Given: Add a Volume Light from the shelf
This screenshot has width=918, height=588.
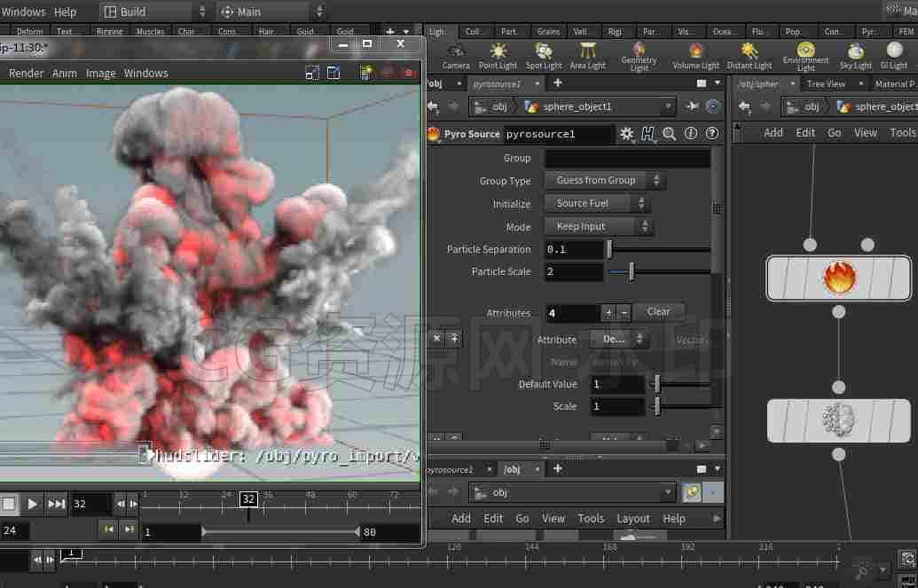Looking at the screenshot, I should 695,56.
